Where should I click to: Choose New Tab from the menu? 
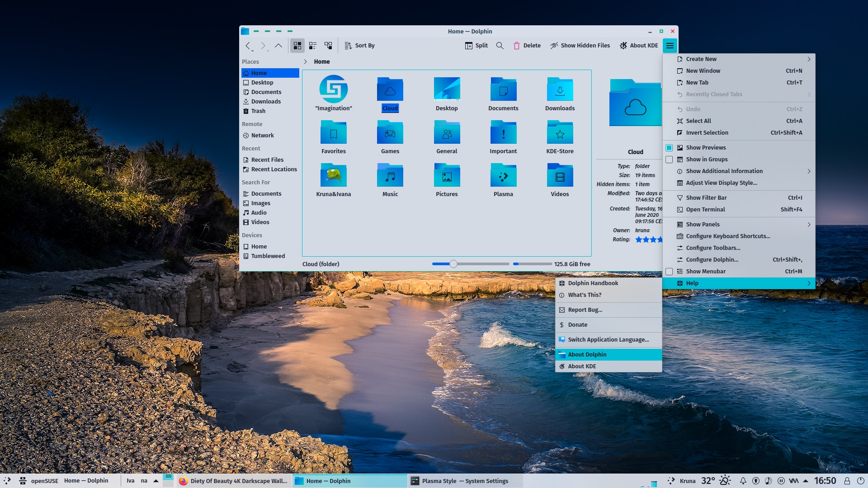coord(739,83)
